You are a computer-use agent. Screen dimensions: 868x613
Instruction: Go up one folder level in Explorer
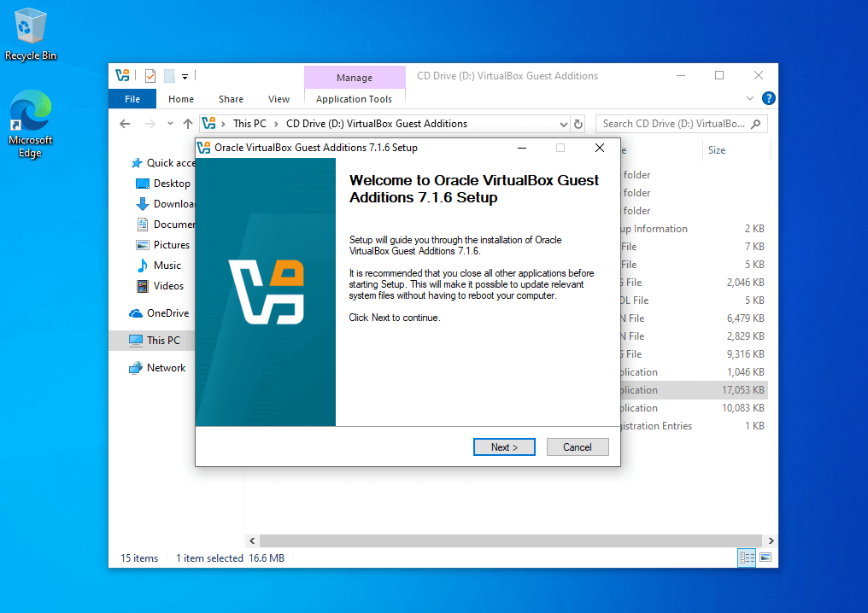pyautogui.click(x=188, y=124)
